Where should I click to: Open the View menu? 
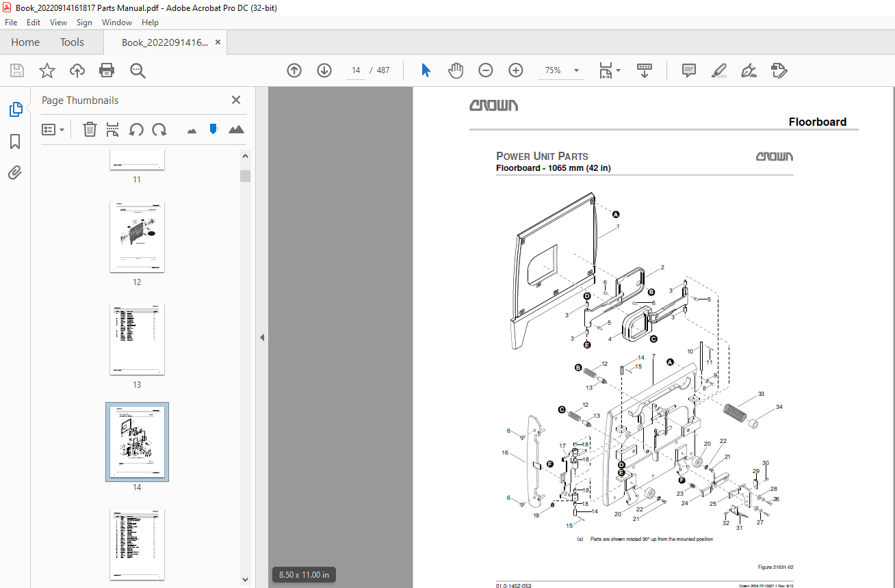click(x=58, y=23)
